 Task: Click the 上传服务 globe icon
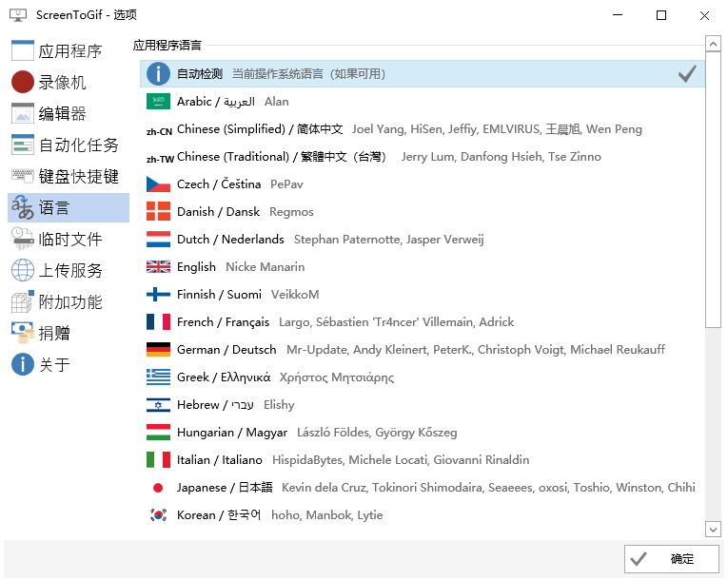22,270
